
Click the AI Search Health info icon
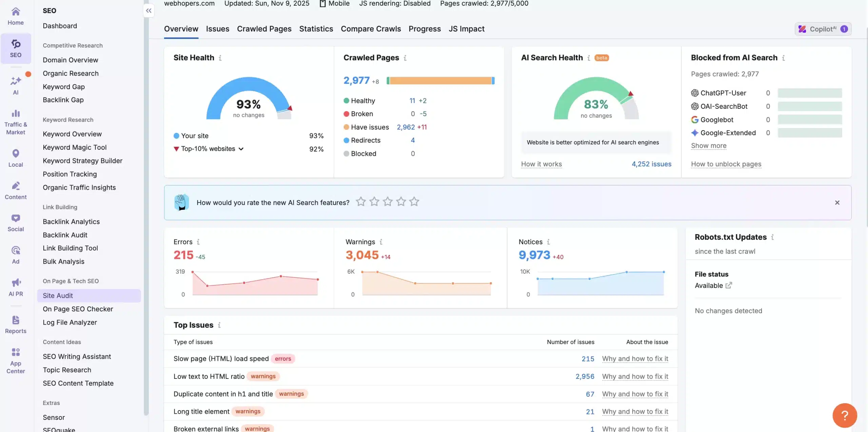point(589,58)
